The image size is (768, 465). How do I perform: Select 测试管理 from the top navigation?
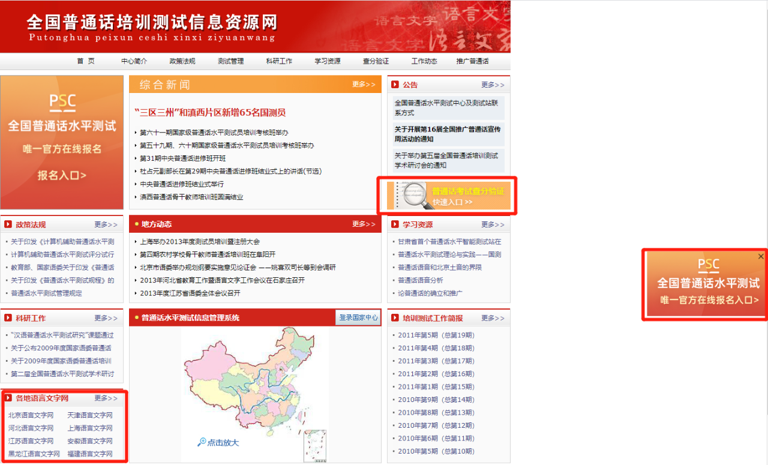point(230,61)
